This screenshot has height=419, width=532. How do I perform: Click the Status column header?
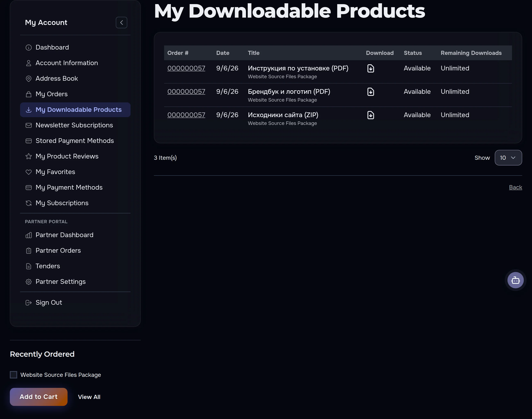(x=413, y=53)
